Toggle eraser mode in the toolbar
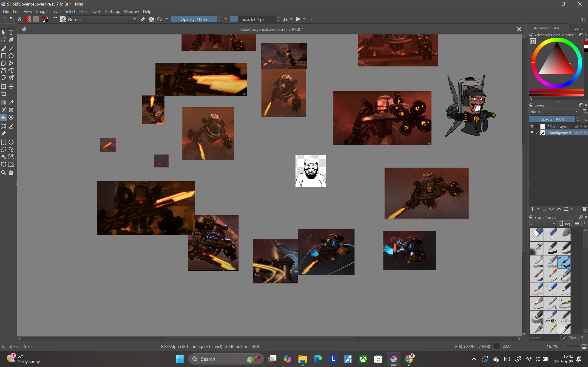Viewport: 588px width, 367px height. (143, 19)
